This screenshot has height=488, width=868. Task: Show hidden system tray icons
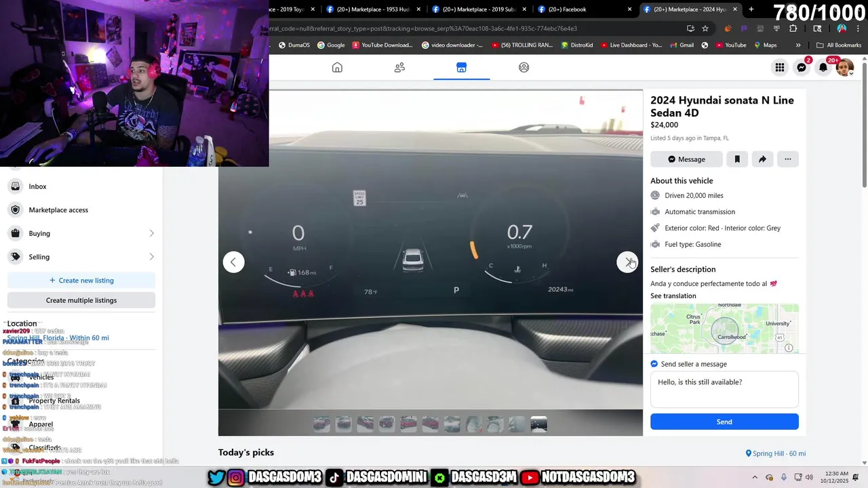coord(755,477)
